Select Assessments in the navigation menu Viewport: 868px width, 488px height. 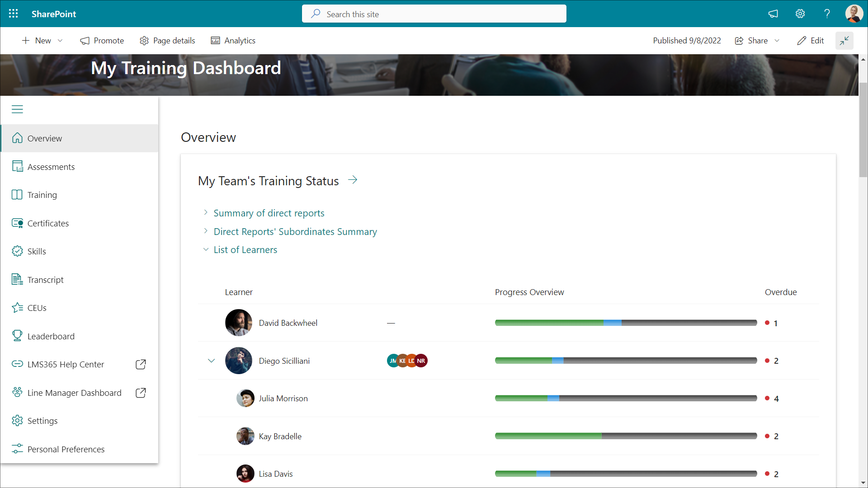(x=51, y=167)
